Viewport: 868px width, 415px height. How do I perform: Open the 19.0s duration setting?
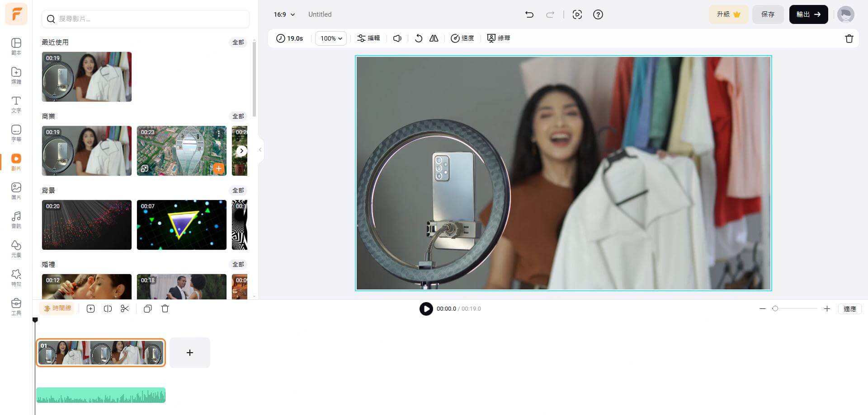point(289,38)
